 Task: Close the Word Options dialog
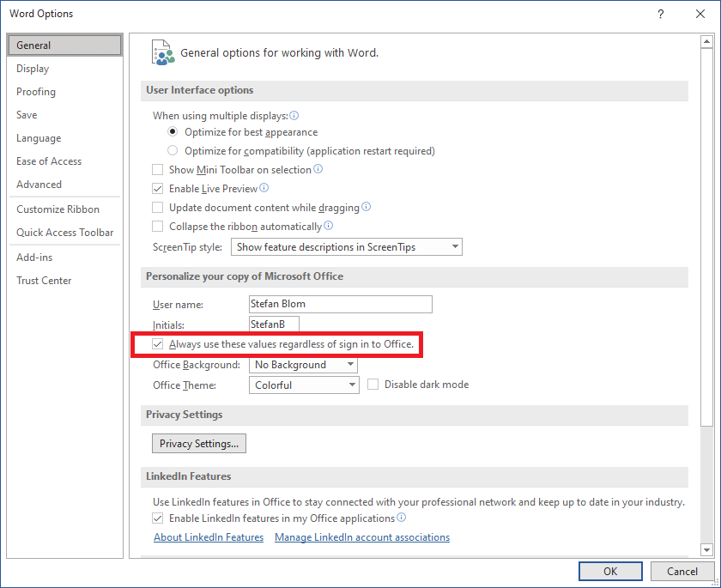click(700, 14)
